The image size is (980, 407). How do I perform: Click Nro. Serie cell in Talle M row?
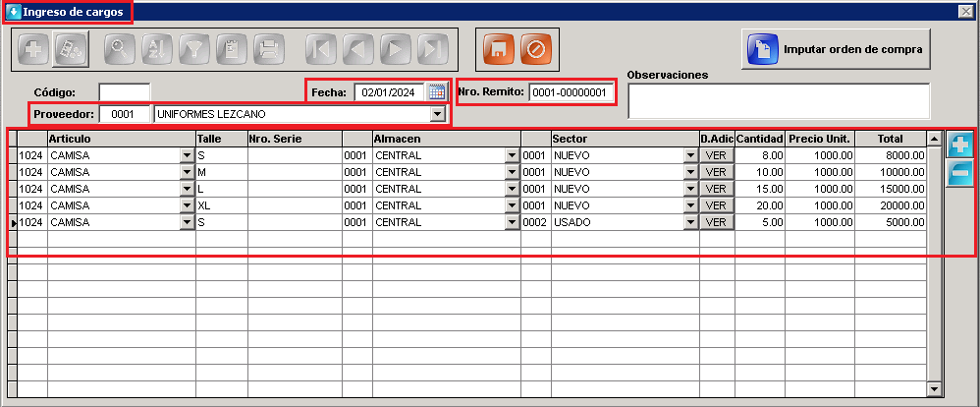295,172
